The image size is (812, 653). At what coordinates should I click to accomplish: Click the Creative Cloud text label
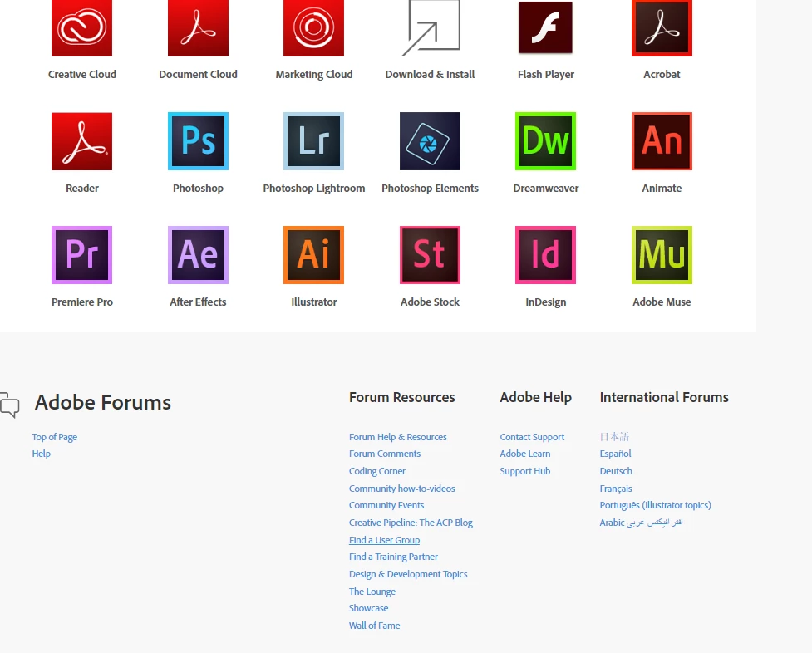click(81, 75)
